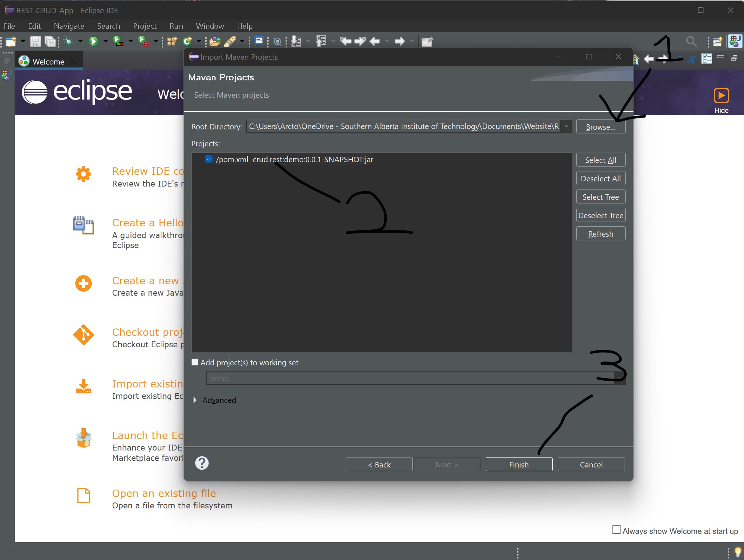Viewport: 744px width, 560px height.
Task: Select the Welcome tab
Action: pyautogui.click(x=48, y=61)
